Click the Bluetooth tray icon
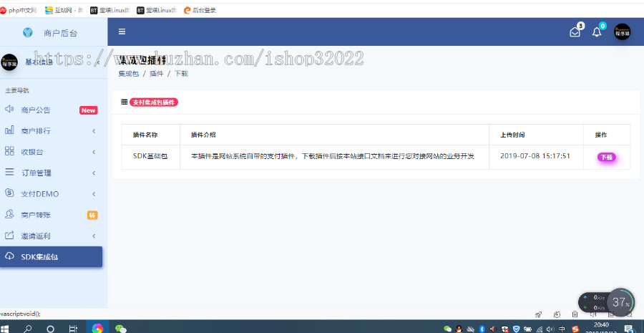Image resolution: width=644 pixels, height=333 pixels. 482,329
